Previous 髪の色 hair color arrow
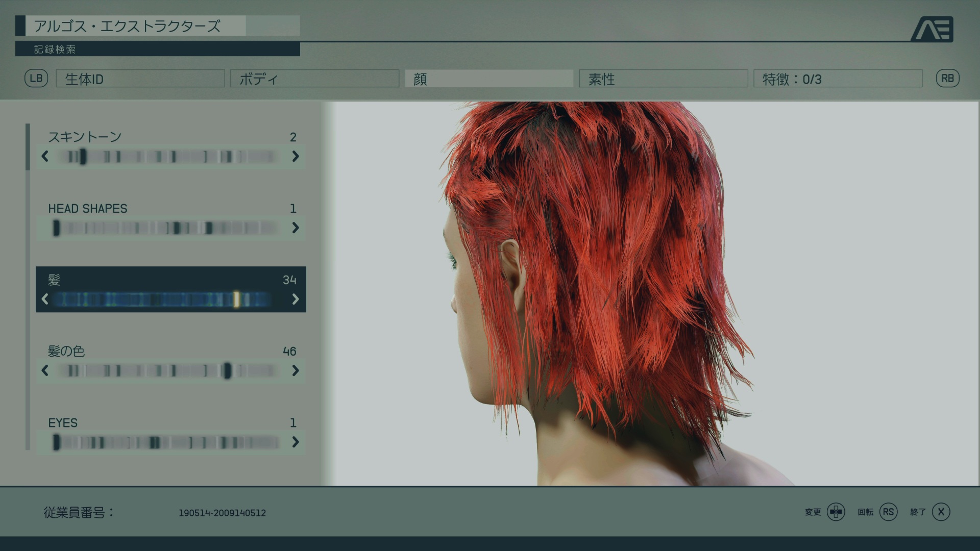 (45, 371)
